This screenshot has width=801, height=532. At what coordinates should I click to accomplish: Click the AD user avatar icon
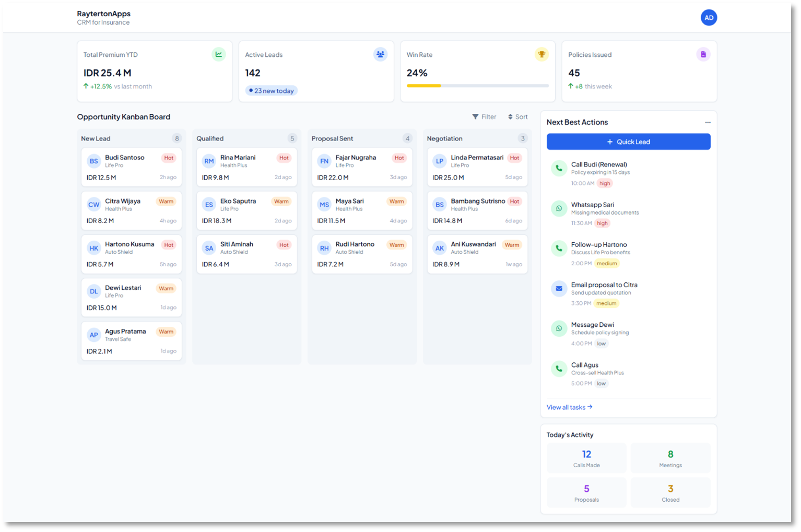coord(709,18)
